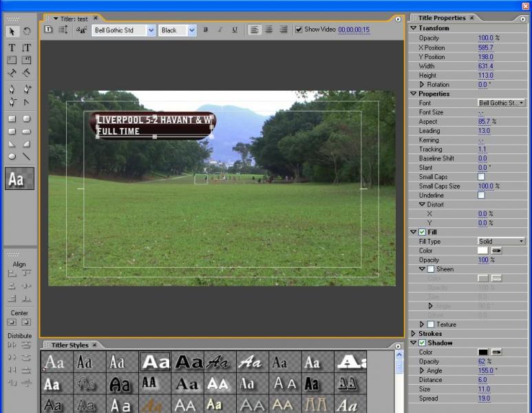Select the horizontal Type tool
The height and width of the screenshot is (413, 532).
12,47
